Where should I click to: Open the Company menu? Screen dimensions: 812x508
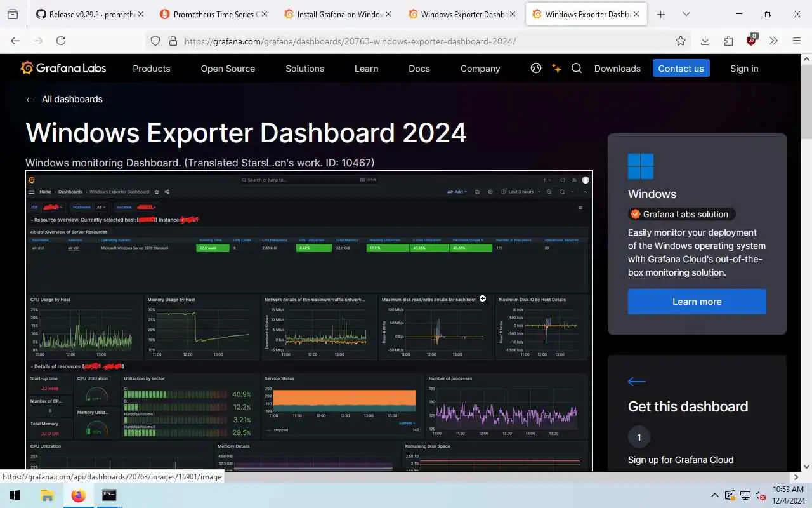[x=480, y=69]
